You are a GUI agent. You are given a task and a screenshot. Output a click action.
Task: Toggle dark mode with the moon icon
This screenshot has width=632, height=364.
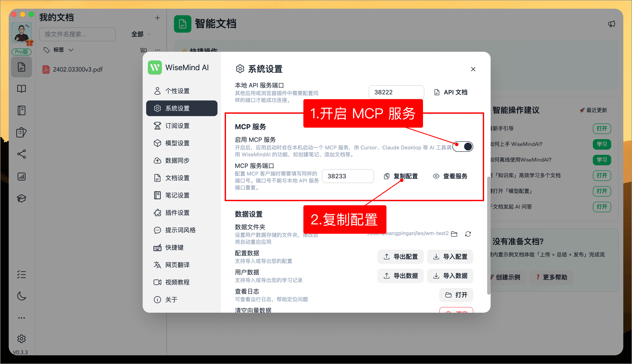point(22,296)
